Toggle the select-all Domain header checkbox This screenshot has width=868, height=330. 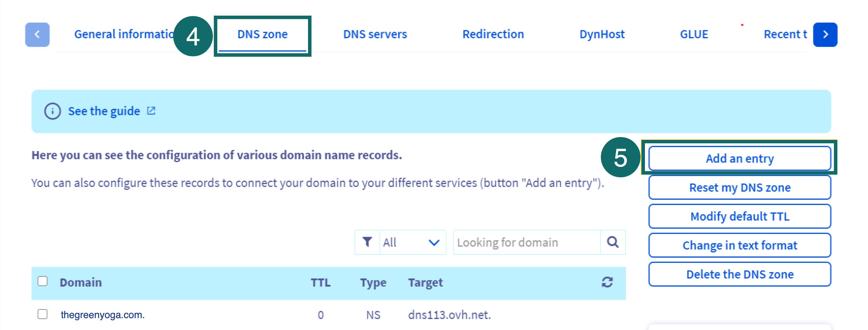42,281
